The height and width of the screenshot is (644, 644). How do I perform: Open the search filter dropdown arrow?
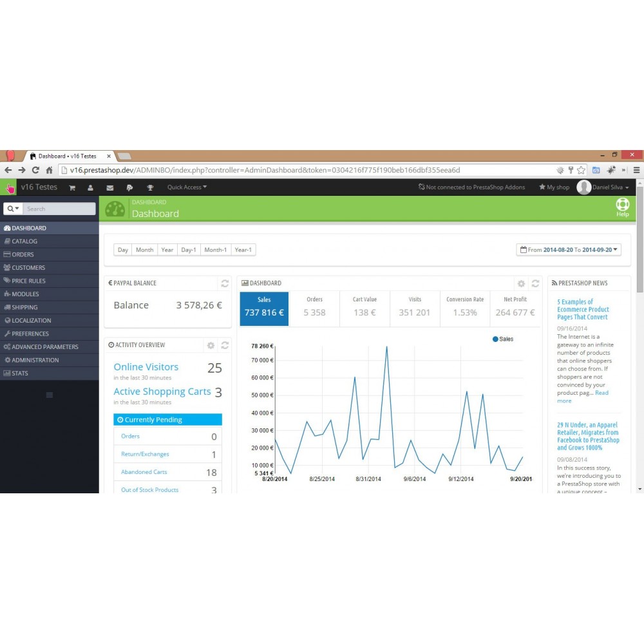tap(13, 209)
